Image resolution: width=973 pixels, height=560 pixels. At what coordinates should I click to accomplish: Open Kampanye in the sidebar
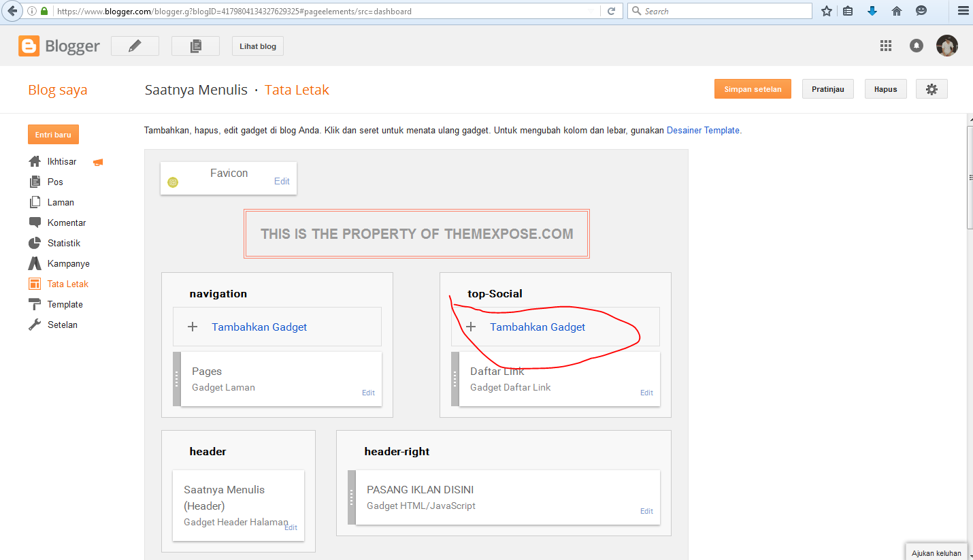[x=68, y=263]
